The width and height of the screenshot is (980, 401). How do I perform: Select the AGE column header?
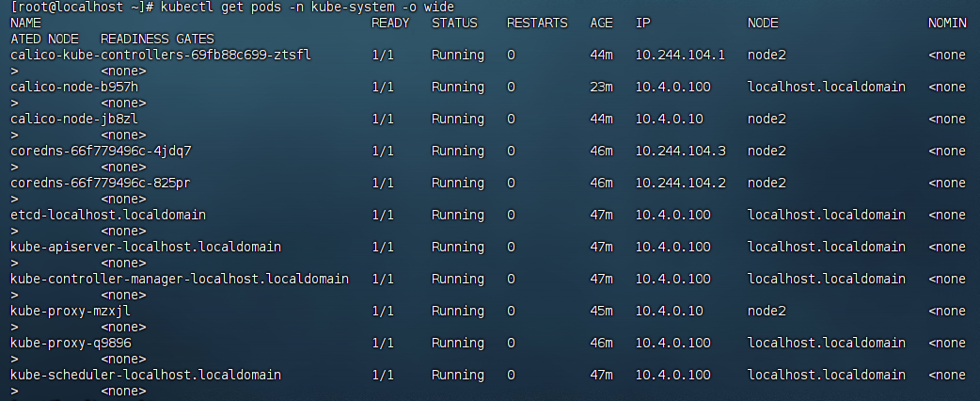(x=601, y=24)
